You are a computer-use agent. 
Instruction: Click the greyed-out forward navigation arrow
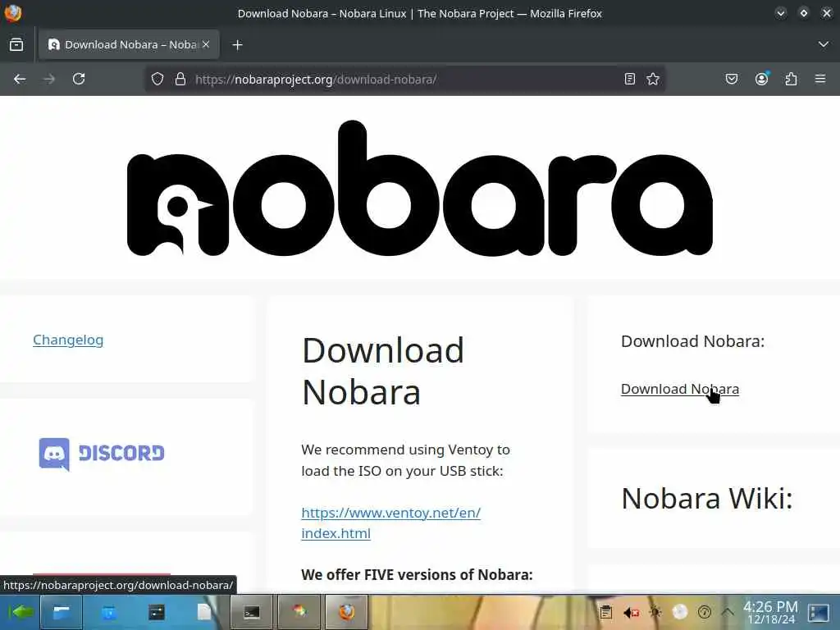49,80
